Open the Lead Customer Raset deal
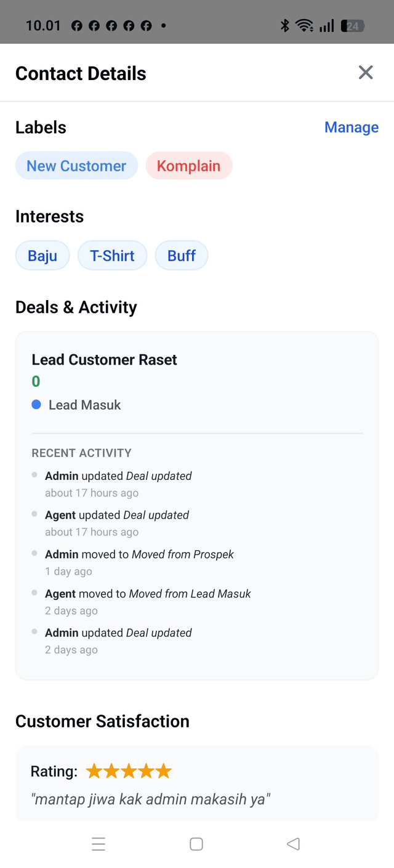Viewport: 394px width, 868px height. pos(105,360)
